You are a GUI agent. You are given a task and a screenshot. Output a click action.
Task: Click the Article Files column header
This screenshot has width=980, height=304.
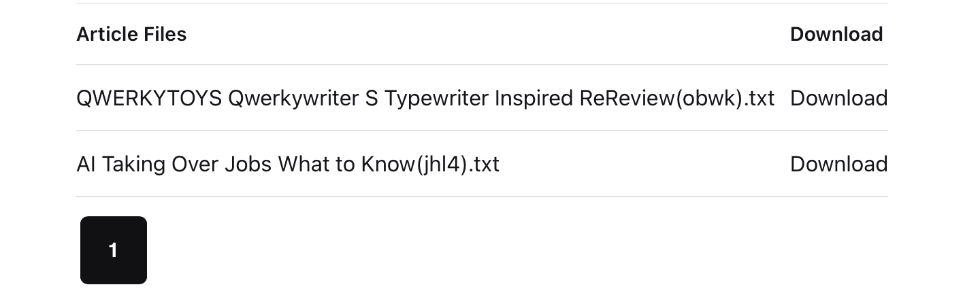[131, 34]
